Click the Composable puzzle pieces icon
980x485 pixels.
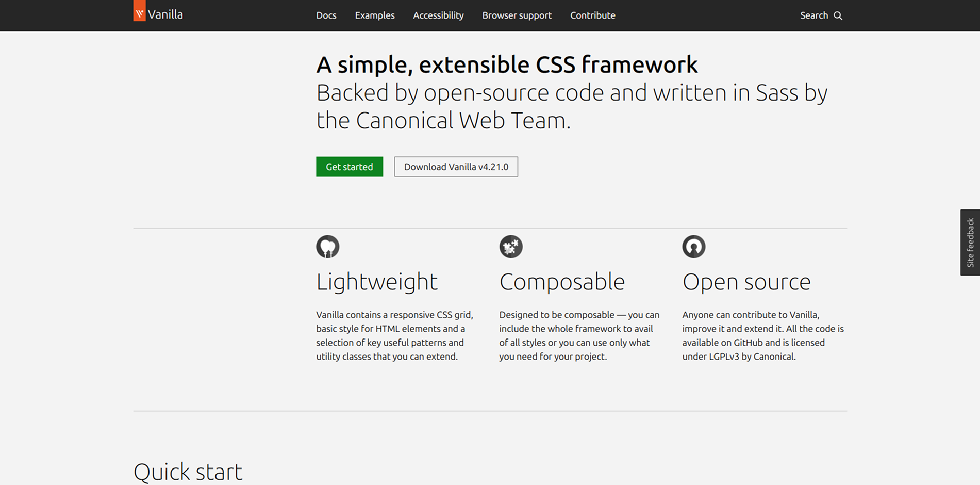(511, 247)
